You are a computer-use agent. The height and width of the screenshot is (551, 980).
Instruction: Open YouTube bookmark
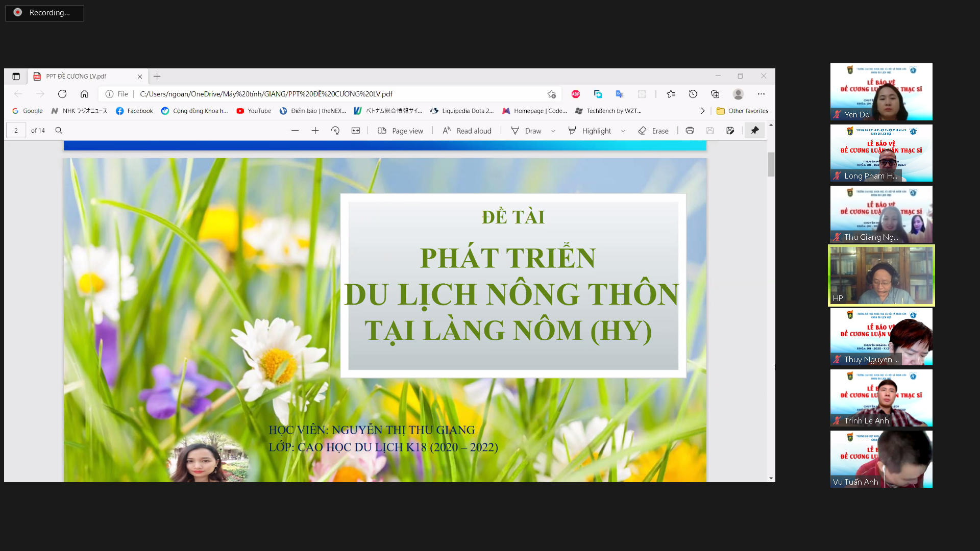[254, 111]
